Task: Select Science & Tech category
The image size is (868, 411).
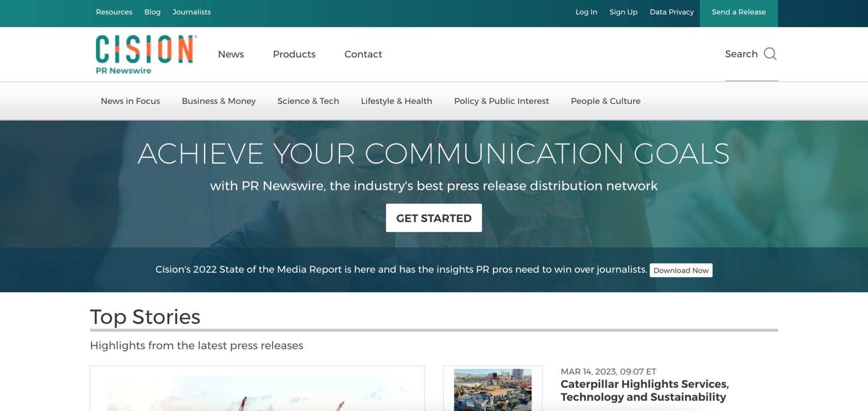Action: 308,101
